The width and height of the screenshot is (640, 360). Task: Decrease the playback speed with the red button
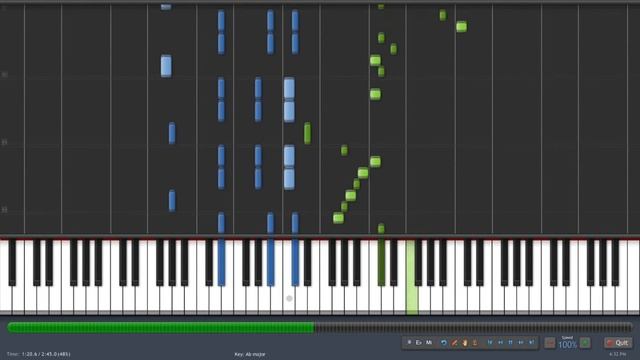tap(550, 343)
